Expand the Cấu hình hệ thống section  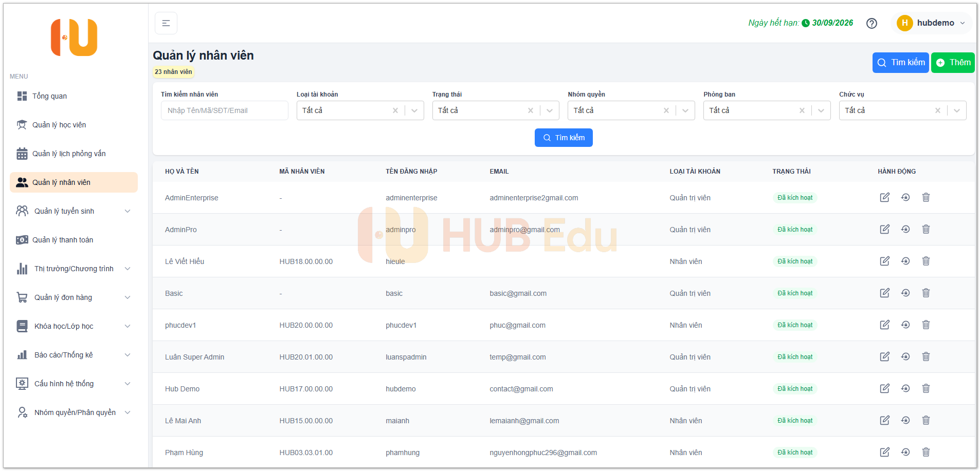74,383
